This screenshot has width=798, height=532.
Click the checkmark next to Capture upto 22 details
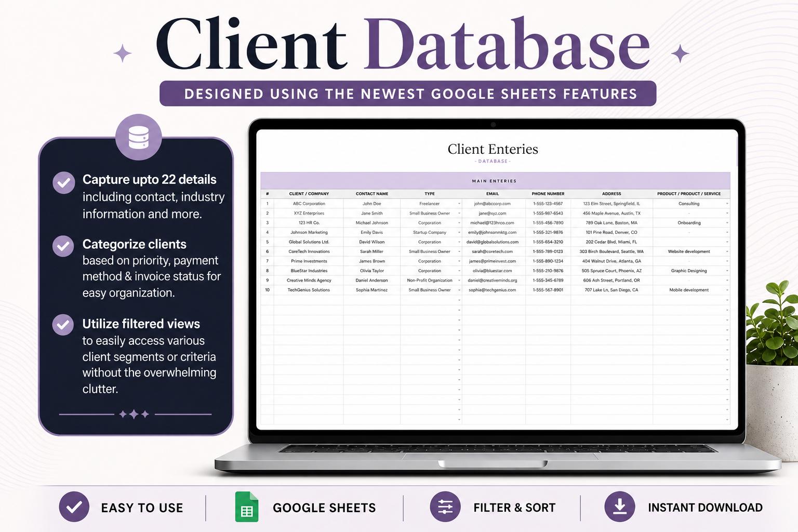(x=64, y=183)
